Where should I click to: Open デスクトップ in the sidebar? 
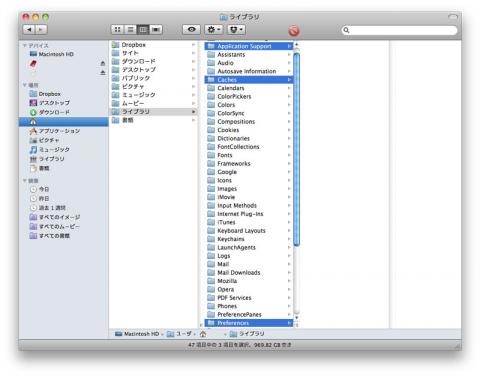click(x=50, y=103)
